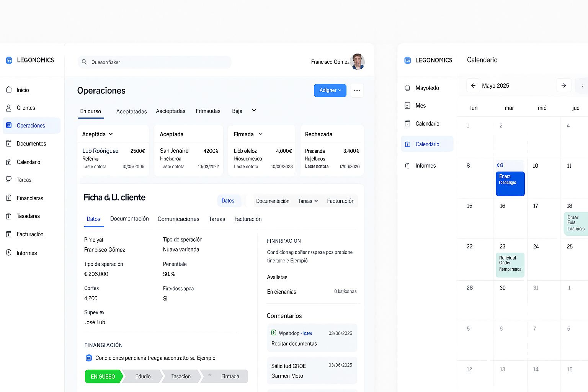Click Francisco Gómez profile avatar
This screenshot has width=588, height=392.
coord(358,62)
